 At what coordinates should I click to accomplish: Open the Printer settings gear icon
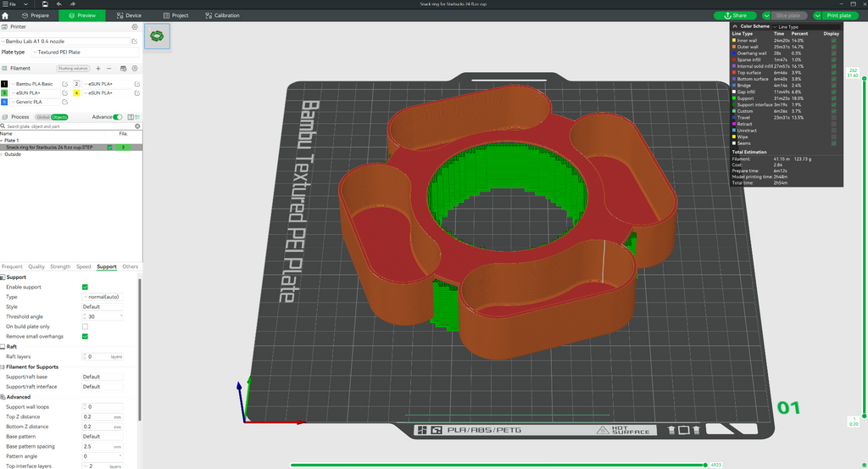[135, 26]
